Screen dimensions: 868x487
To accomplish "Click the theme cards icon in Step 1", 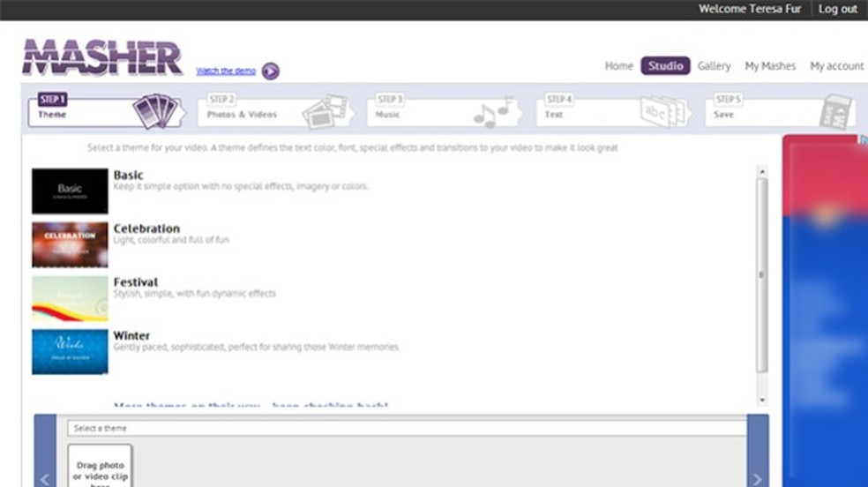I will [x=155, y=111].
